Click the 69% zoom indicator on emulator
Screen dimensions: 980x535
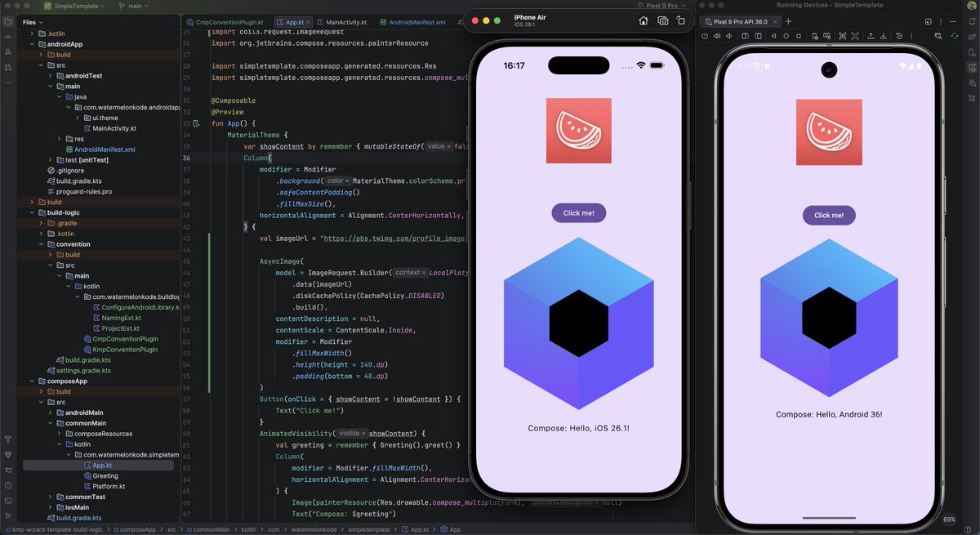point(949,519)
